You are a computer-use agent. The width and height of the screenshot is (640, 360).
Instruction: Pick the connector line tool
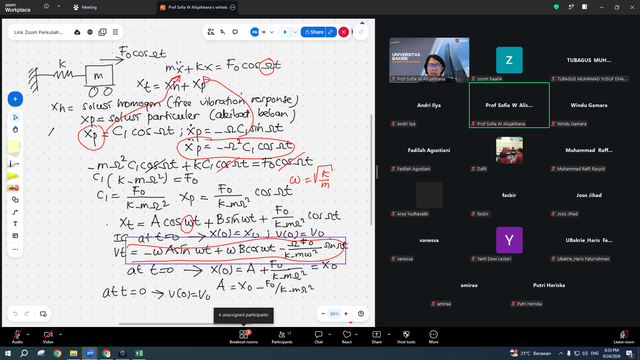click(x=15, y=212)
